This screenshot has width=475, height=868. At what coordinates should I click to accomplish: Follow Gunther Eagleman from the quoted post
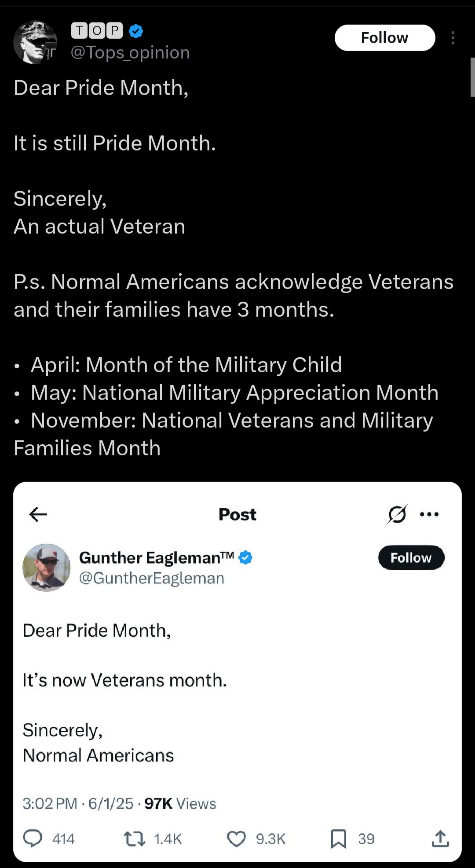[411, 558]
